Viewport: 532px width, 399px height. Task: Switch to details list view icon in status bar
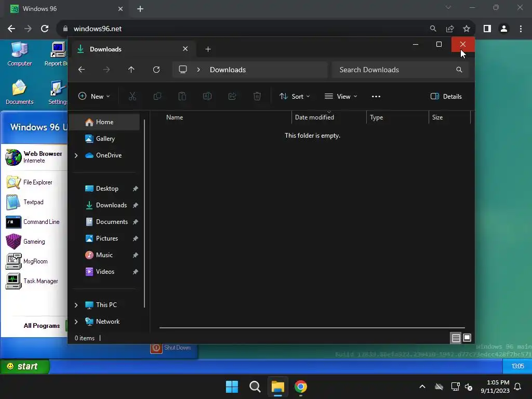456,338
